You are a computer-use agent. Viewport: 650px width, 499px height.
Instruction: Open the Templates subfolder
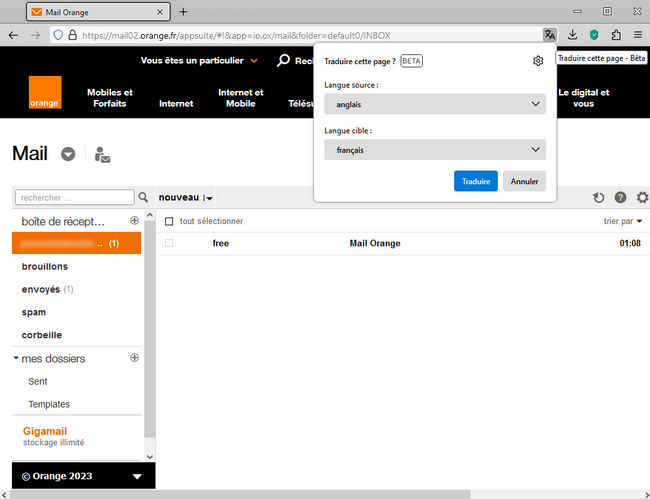pos(49,404)
